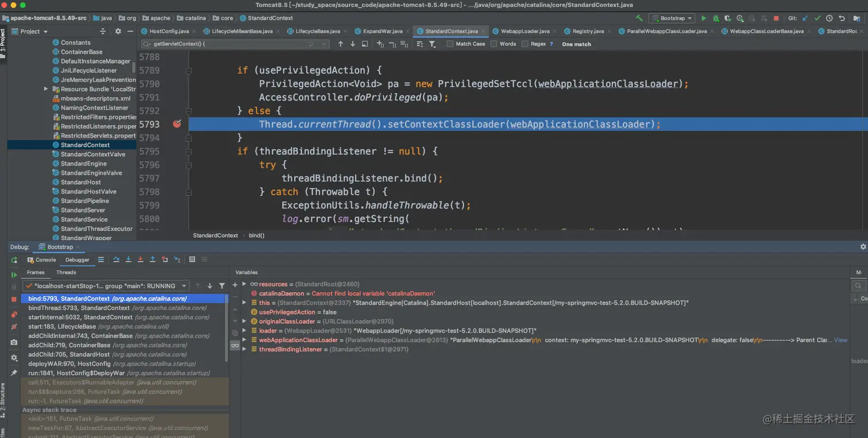Open Evaluate Expression calculator icon
868x438 pixels.
(192, 259)
